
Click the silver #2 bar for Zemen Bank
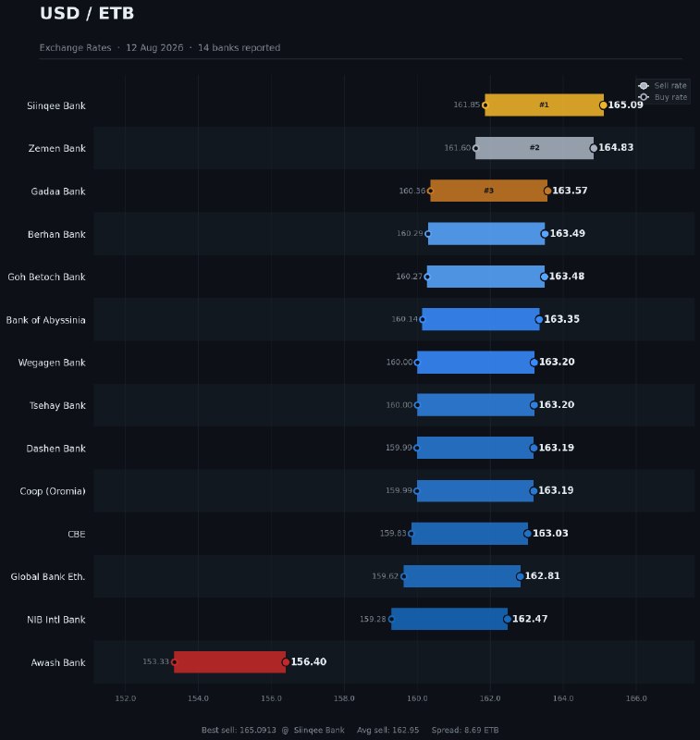(x=534, y=148)
